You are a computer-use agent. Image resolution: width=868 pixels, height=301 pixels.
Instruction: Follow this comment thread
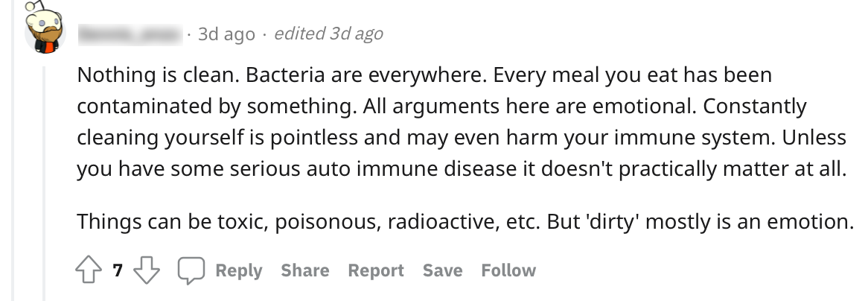508,270
